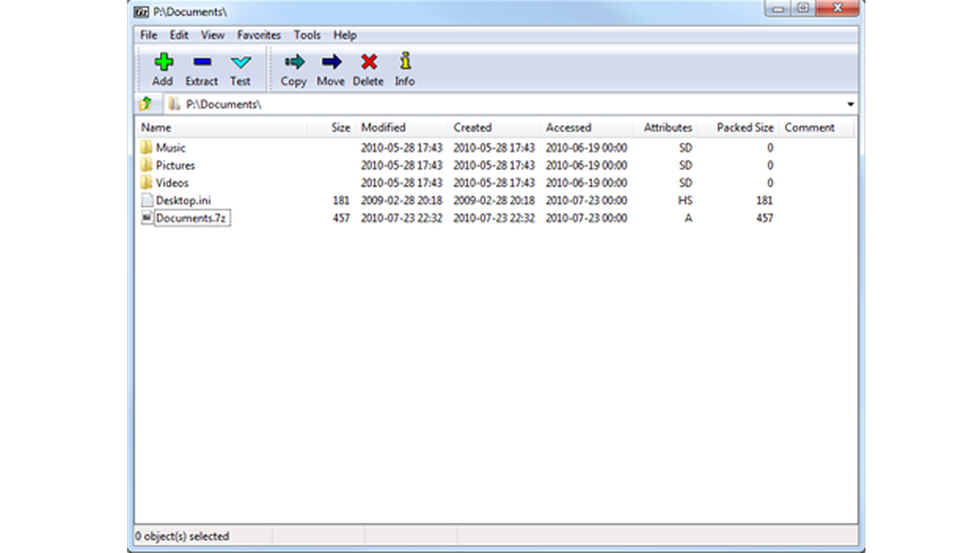This screenshot has height=553, width=980.
Task: Open the Pictures folder
Action: 176,165
